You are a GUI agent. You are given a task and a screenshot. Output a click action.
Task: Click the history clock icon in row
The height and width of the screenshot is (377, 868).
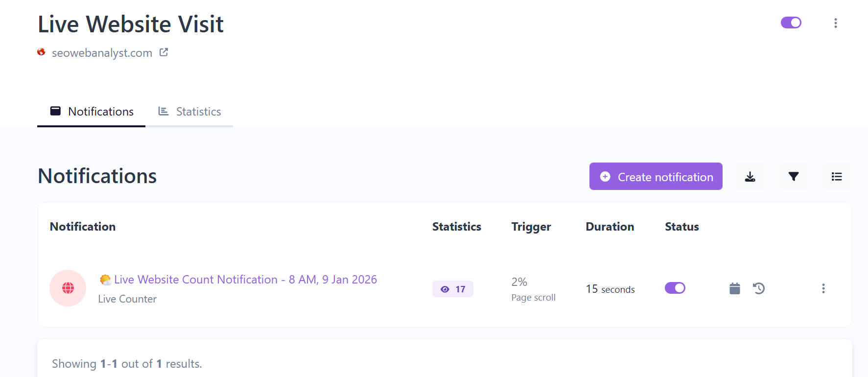click(x=759, y=288)
